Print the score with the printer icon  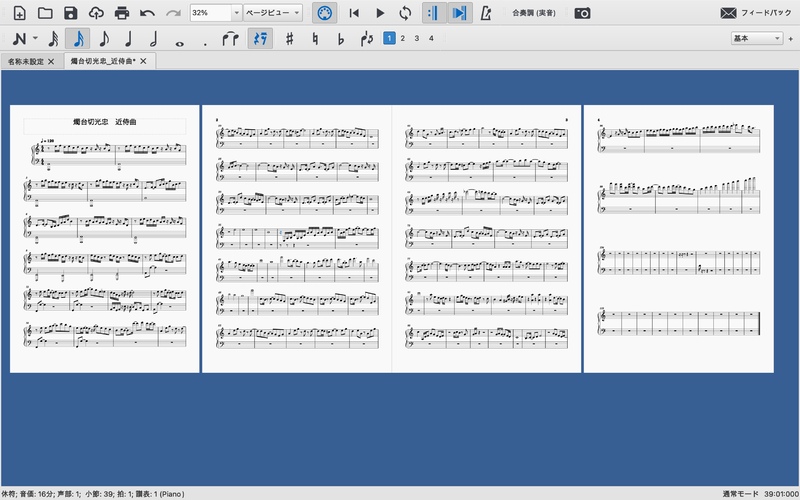122,13
